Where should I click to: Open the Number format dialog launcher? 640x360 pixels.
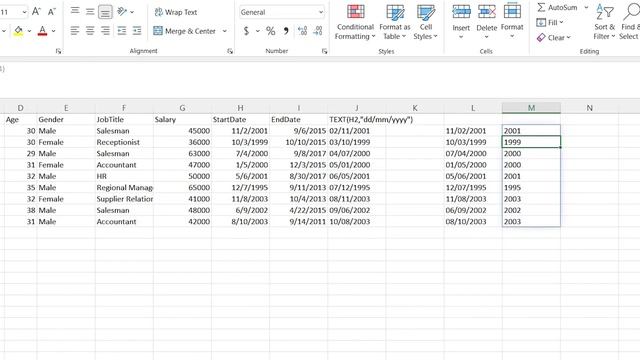(324, 51)
